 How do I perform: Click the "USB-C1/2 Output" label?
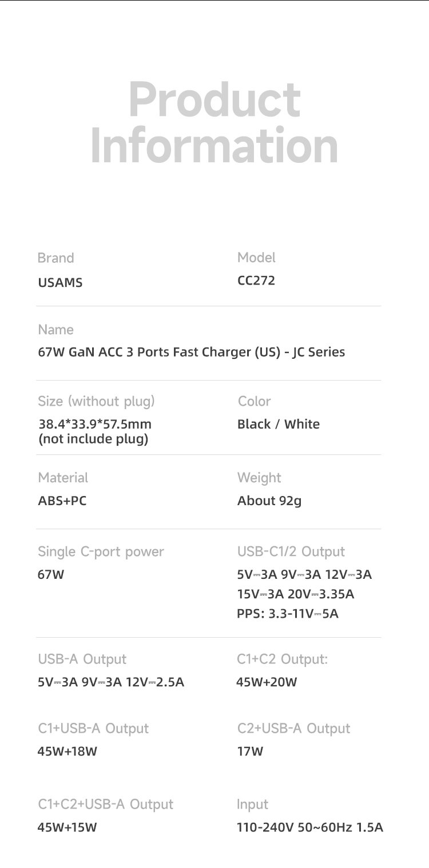pos(291,551)
